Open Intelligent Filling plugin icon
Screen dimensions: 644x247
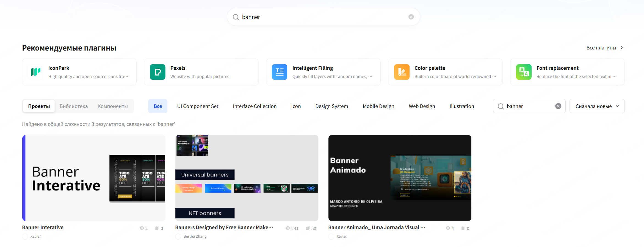280,72
